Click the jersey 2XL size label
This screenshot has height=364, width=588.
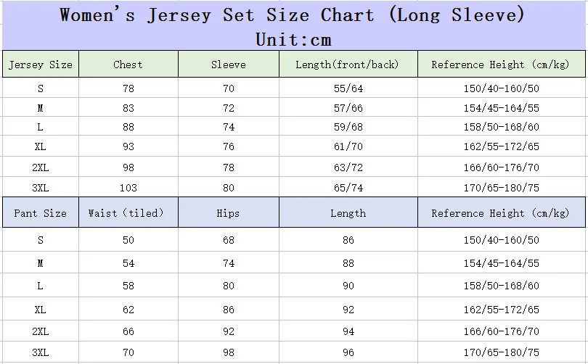click(41, 167)
